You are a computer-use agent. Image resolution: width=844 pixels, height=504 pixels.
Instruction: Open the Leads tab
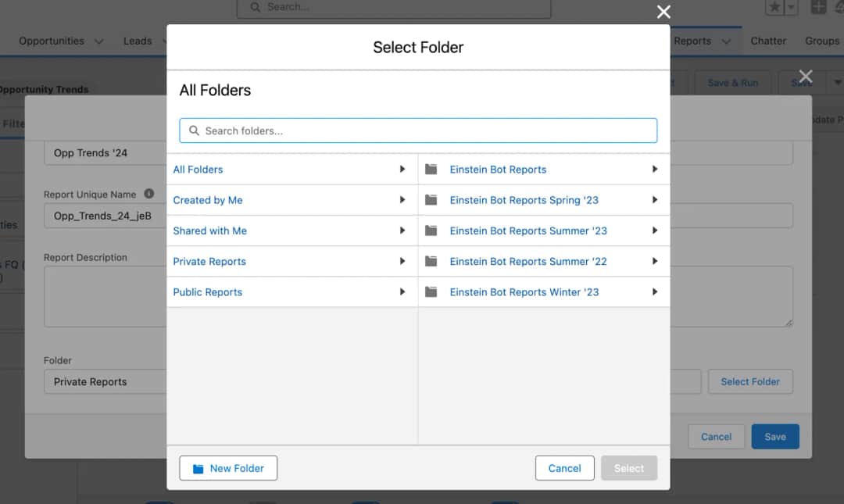(138, 41)
